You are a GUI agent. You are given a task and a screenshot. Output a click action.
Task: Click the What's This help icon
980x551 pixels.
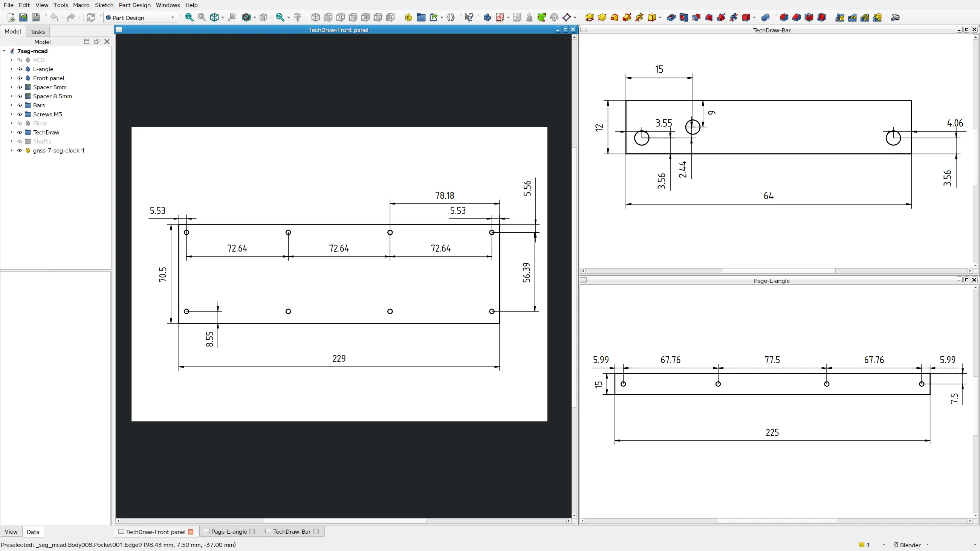[x=469, y=17]
